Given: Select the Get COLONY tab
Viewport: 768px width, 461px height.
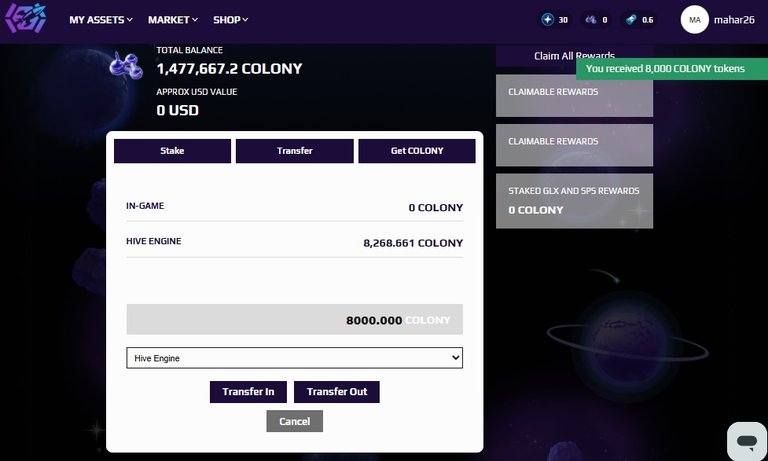Looking at the screenshot, I should pos(417,151).
